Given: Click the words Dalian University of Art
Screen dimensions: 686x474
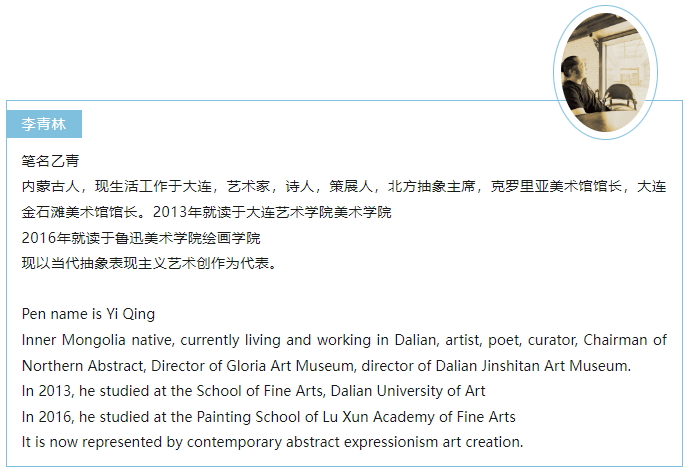Looking at the screenshot, I should [408, 391].
